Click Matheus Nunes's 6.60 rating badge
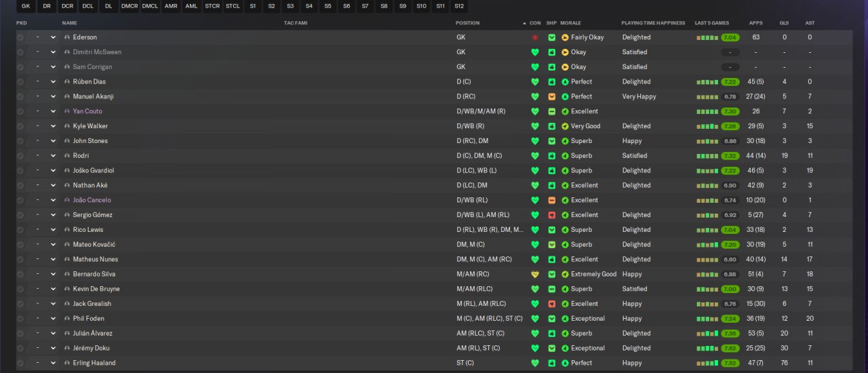Viewport: 868px width, 373px height. click(730, 259)
